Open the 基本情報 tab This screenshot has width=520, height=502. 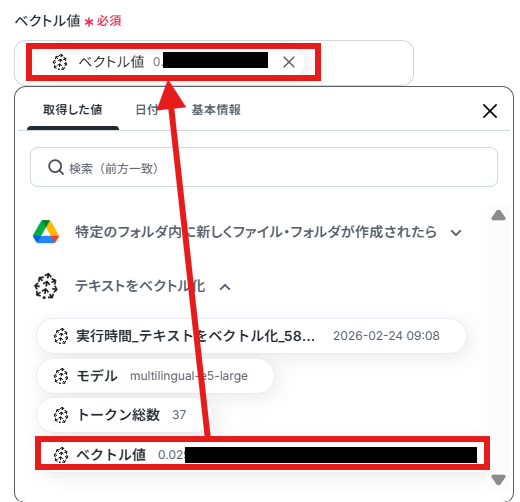tap(216, 110)
